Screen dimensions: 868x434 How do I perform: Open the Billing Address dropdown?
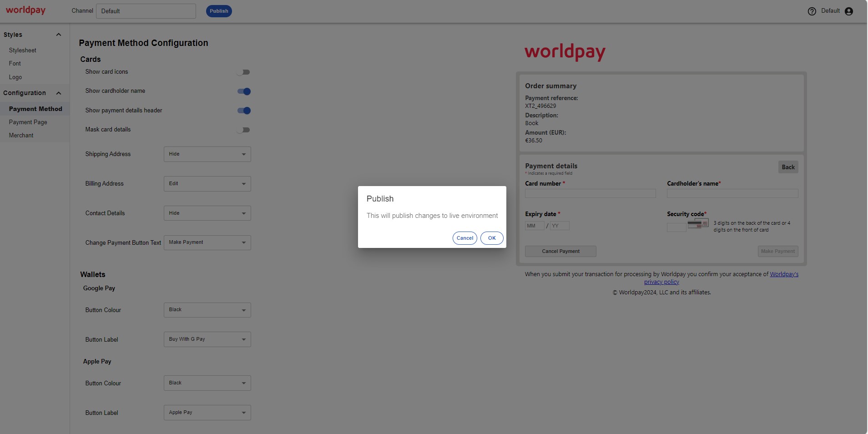(x=207, y=184)
